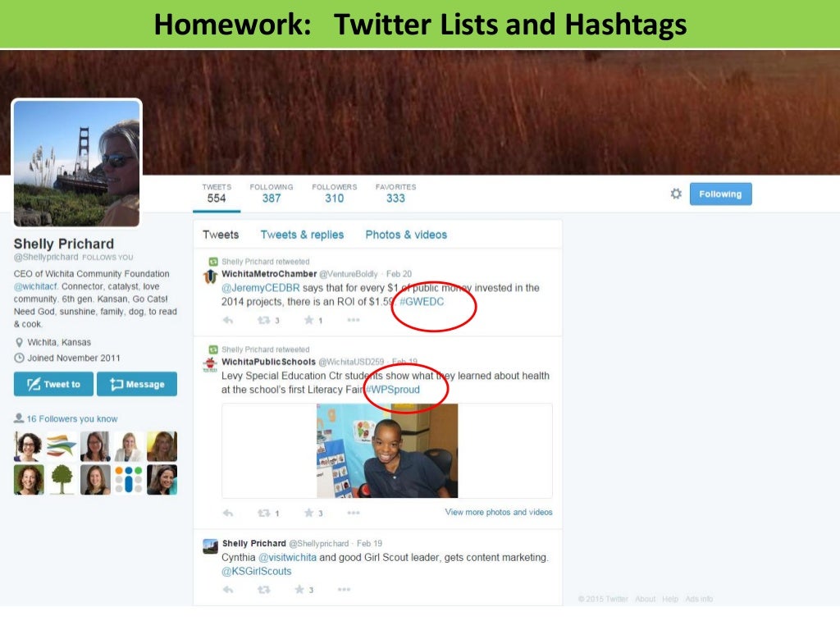Send a Message to Shelly Prichard
This screenshot has width=840, height=630.
137,384
